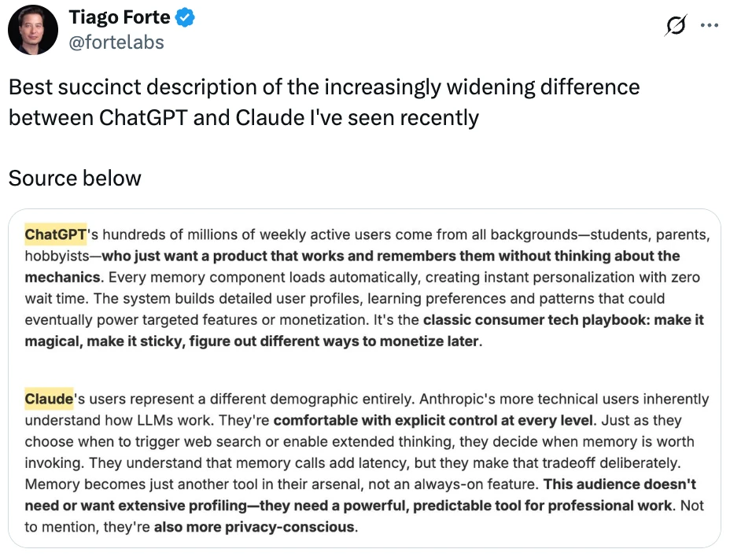The image size is (730, 560).
Task: Click bold text 'also more privacy-conscious'
Action: [254, 527]
